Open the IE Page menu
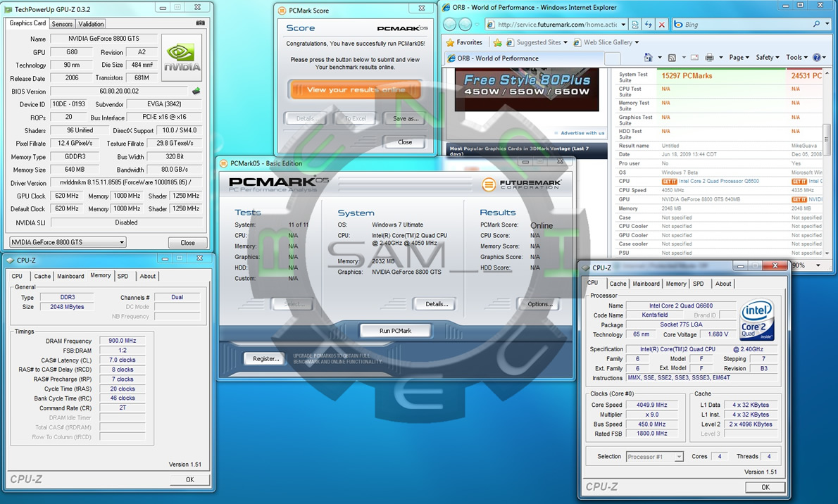The image size is (838, 504). tap(739, 57)
